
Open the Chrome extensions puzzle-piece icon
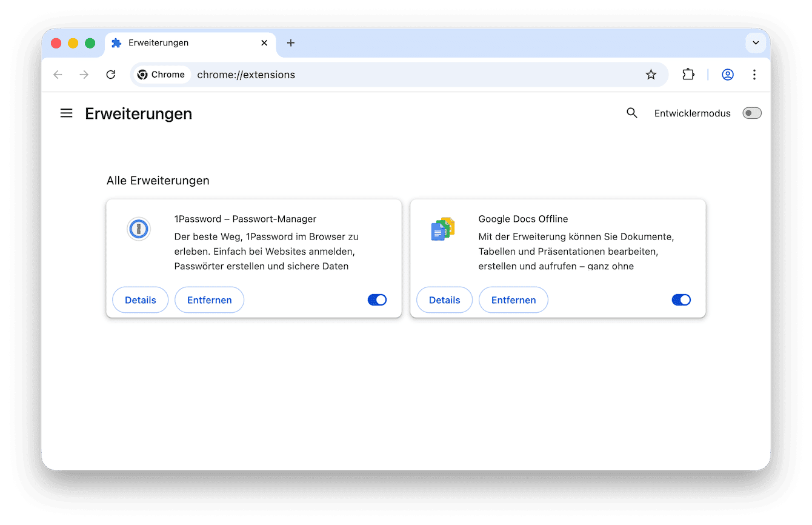tap(688, 74)
